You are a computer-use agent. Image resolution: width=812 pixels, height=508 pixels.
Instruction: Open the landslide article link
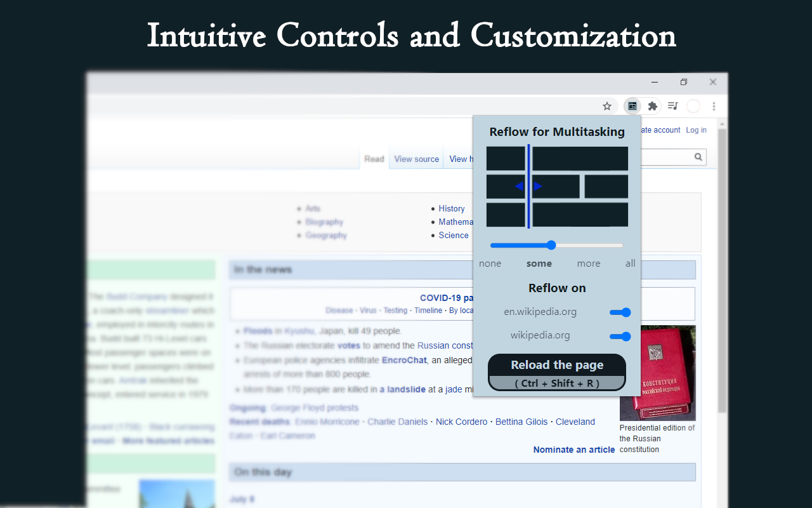tap(402, 389)
